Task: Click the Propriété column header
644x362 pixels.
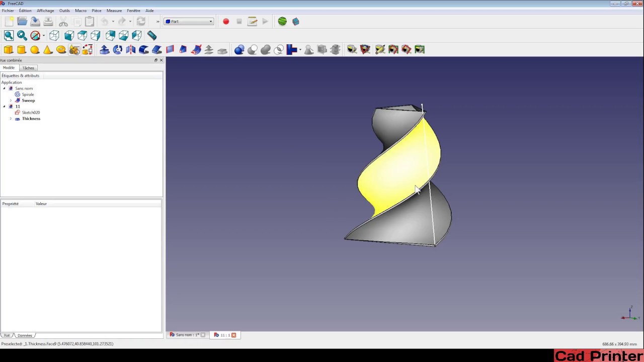Action: (11, 204)
